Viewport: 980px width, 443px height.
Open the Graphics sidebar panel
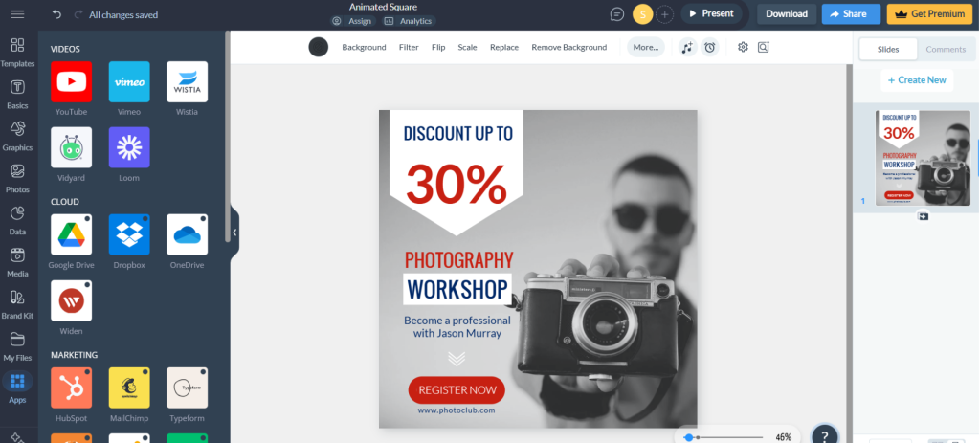click(x=17, y=136)
